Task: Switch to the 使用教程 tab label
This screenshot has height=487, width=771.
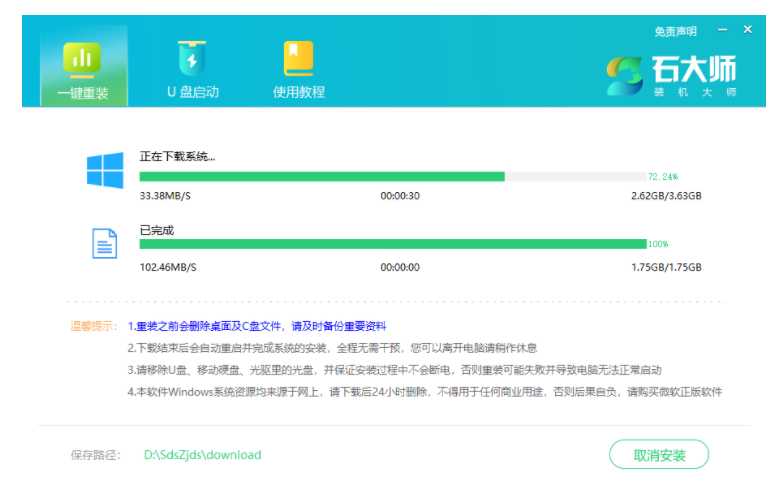Action: (x=299, y=92)
